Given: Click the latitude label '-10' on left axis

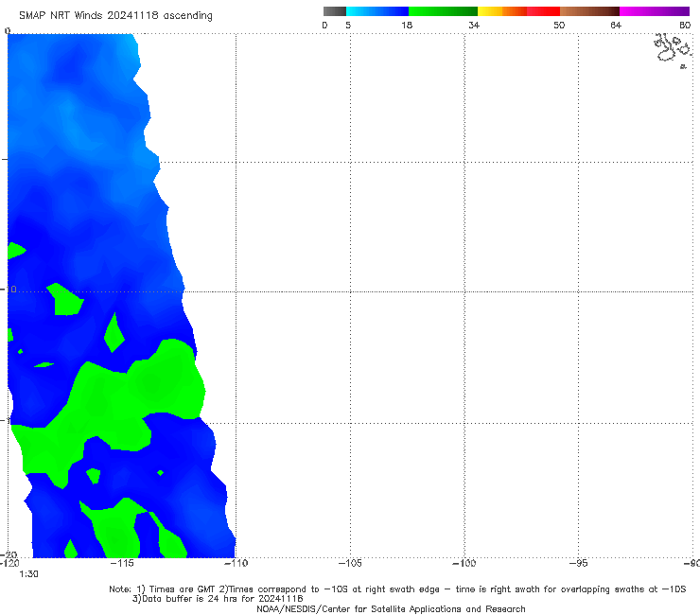Looking at the screenshot, I should (x=9, y=290).
